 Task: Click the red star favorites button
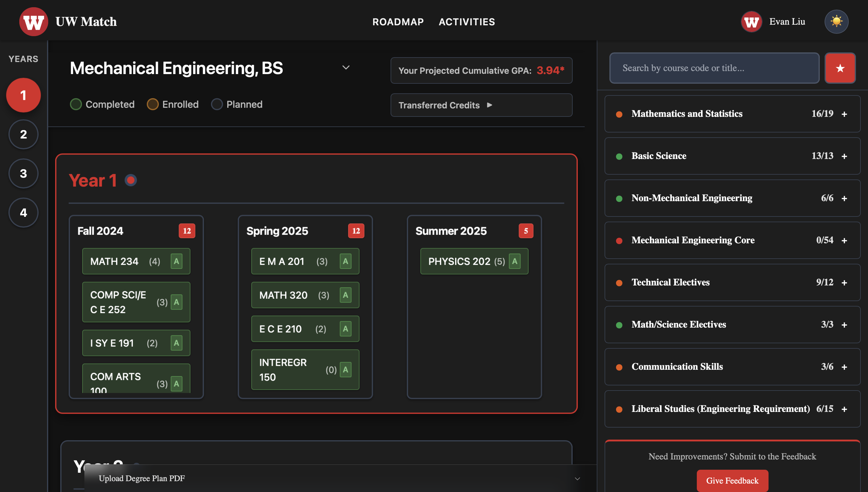tap(840, 68)
